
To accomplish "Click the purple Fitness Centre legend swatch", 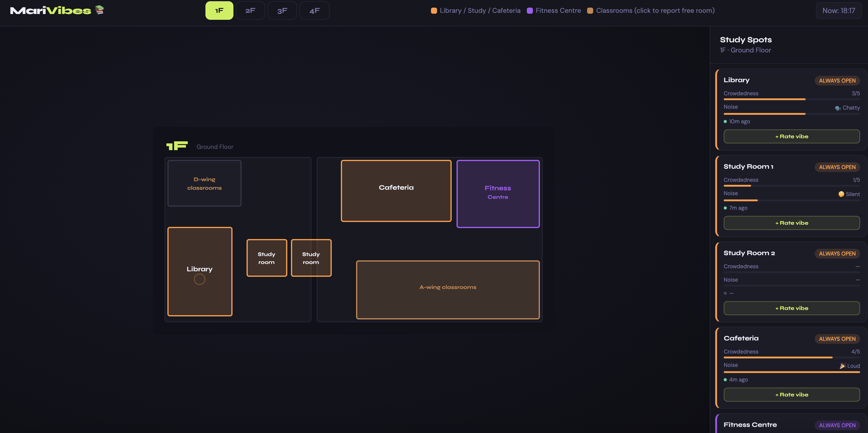I will 530,10.
